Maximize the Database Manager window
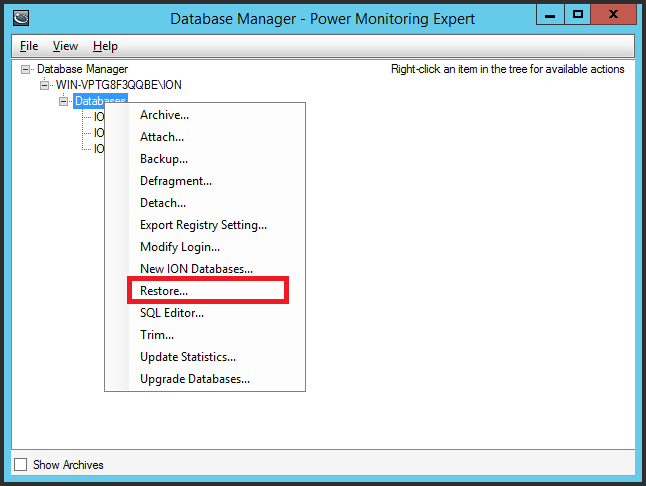This screenshot has width=646, height=486. 578,15
